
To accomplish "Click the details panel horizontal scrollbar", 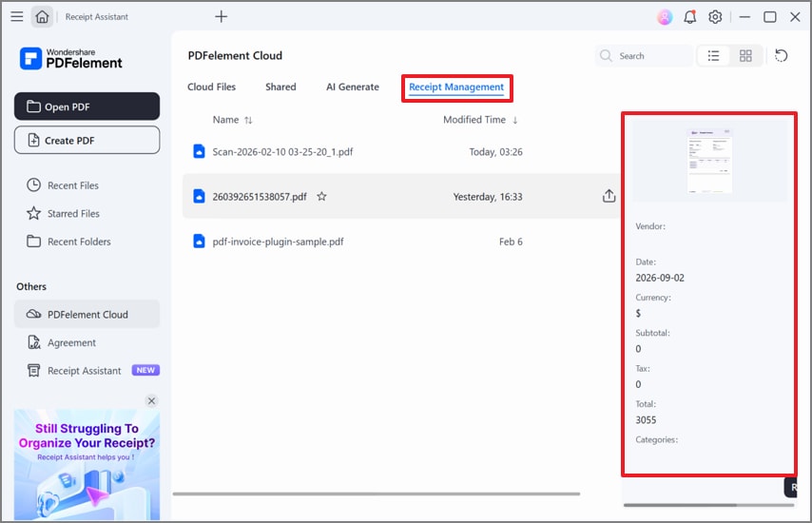I will pyautogui.click(x=680, y=505).
